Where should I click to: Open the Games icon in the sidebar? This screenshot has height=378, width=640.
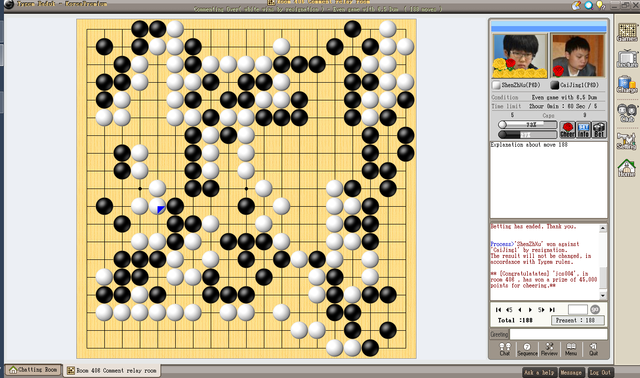tap(627, 32)
